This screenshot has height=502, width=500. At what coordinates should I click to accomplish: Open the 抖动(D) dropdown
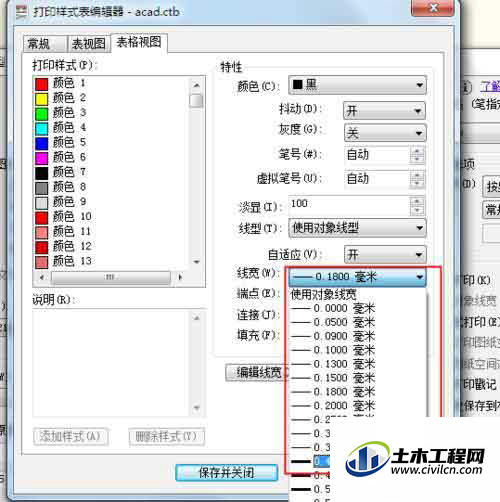[385, 110]
